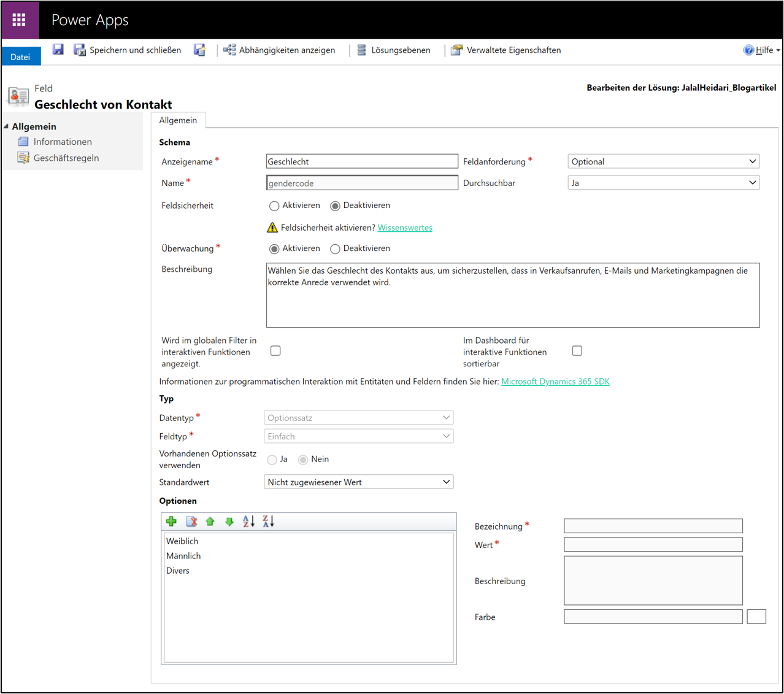Select Deaktivieren for Überwachung

pos(335,249)
